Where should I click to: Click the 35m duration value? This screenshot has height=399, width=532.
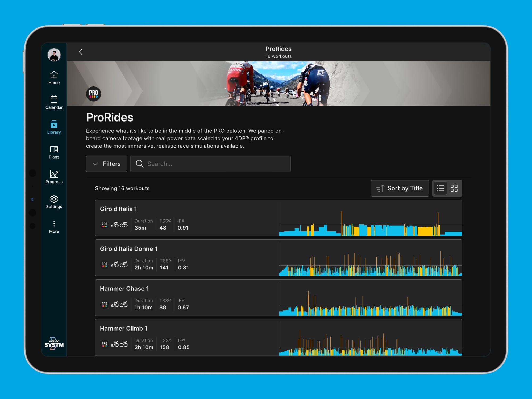pyautogui.click(x=140, y=228)
